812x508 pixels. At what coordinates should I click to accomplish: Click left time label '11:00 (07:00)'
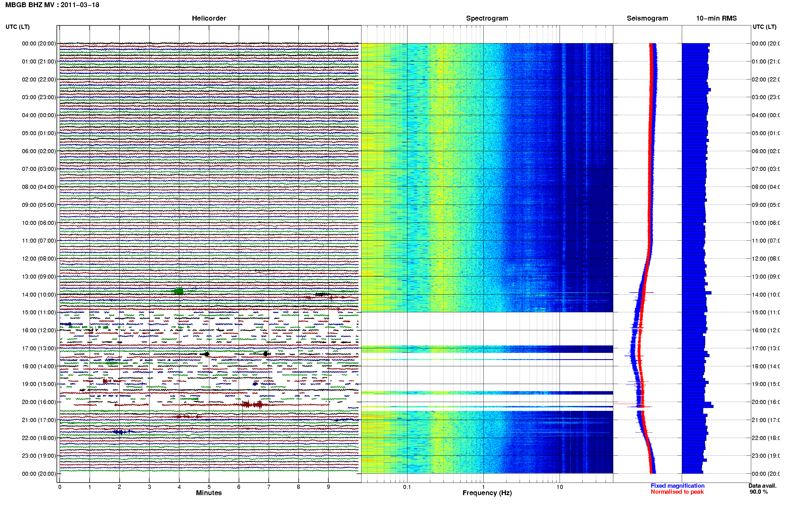pyautogui.click(x=39, y=241)
